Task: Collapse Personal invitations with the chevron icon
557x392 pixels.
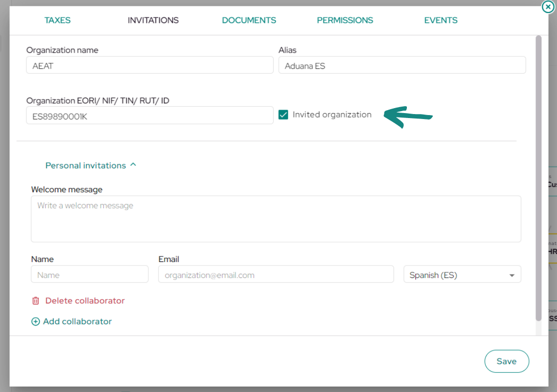Action: [133, 165]
